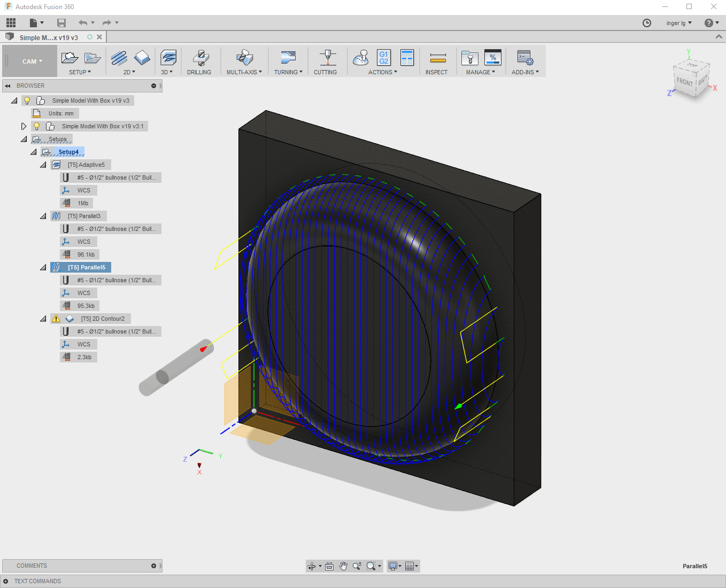Collapse the BROWSER panel with arrows
726x588 pixels.
(x=7, y=86)
